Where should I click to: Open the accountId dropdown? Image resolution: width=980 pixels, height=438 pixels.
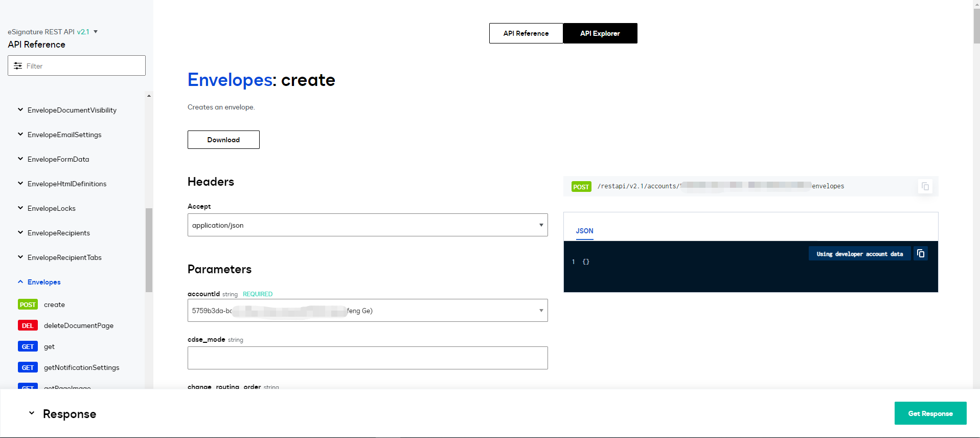pyautogui.click(x=368, y=311)
